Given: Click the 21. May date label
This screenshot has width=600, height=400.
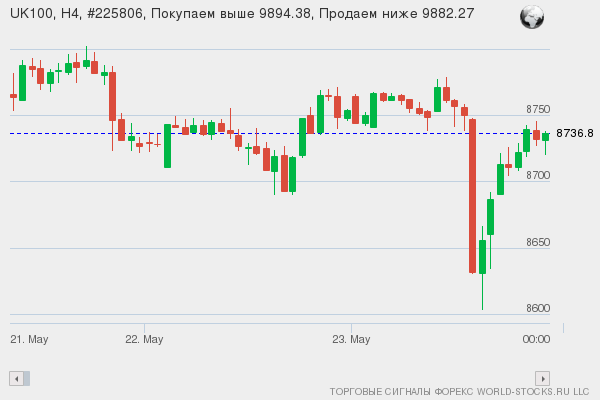Looking at the screenshot, I should click(29, 339).
